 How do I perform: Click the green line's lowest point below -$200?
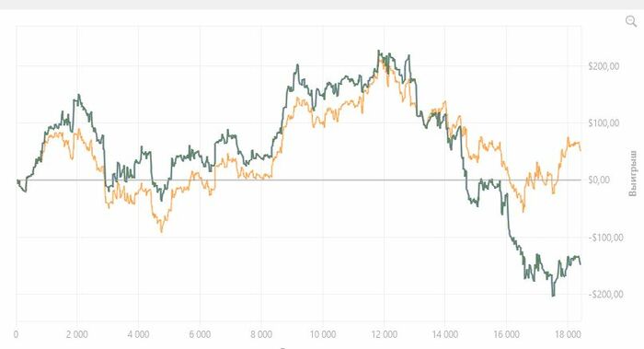553,296
